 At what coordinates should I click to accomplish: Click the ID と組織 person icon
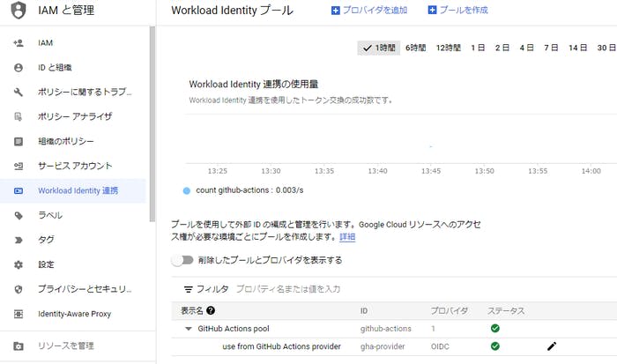19,68
